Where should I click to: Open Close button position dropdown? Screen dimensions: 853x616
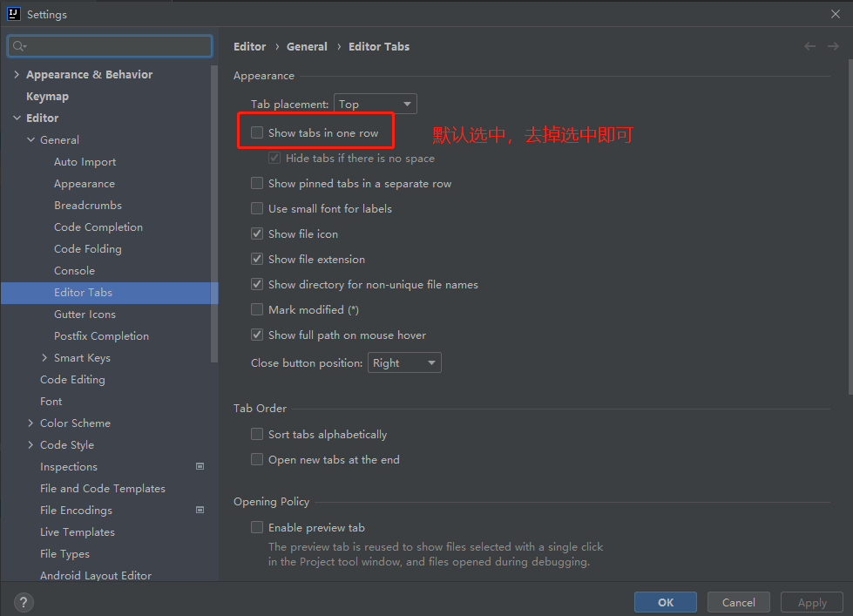click(405, 363)
